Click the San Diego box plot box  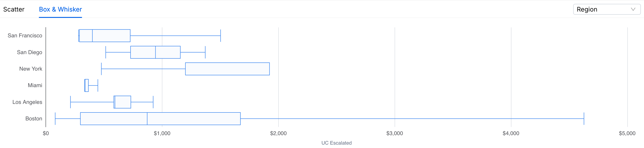[x=155, y=52]
